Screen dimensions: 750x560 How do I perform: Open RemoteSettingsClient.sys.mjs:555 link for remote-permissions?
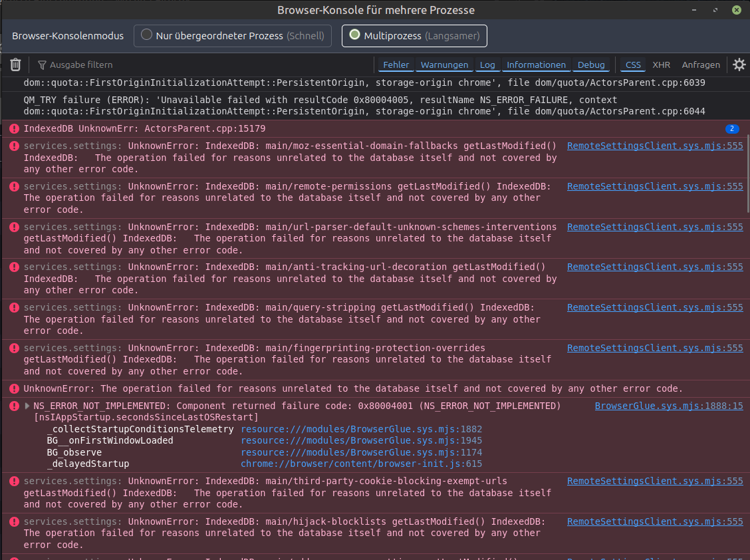point(655,187)
